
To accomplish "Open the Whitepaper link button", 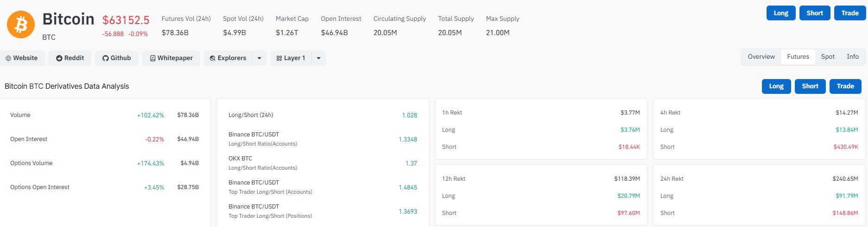I will [x=171, y=58].
